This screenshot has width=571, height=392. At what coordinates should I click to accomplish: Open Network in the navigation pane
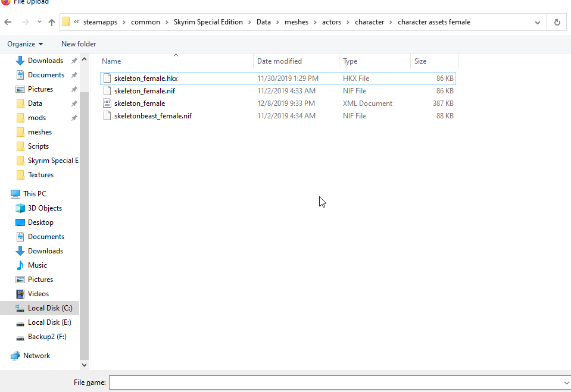[x=36, y=356]
